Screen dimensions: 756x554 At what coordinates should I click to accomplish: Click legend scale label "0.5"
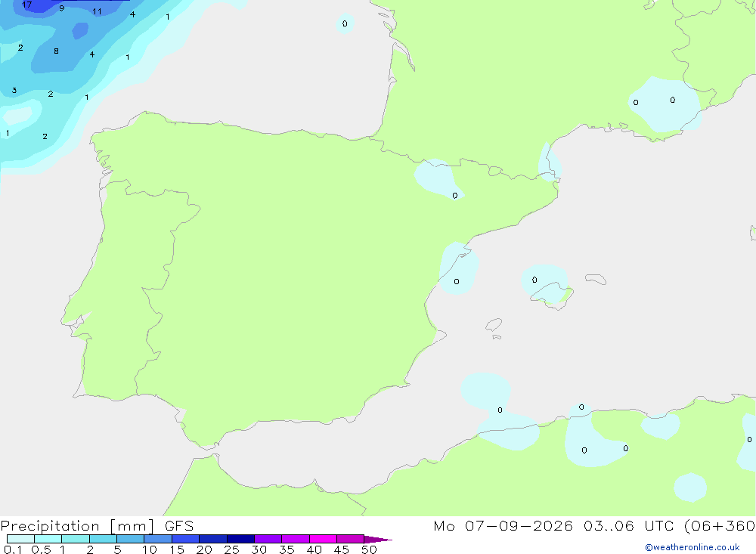41,549
